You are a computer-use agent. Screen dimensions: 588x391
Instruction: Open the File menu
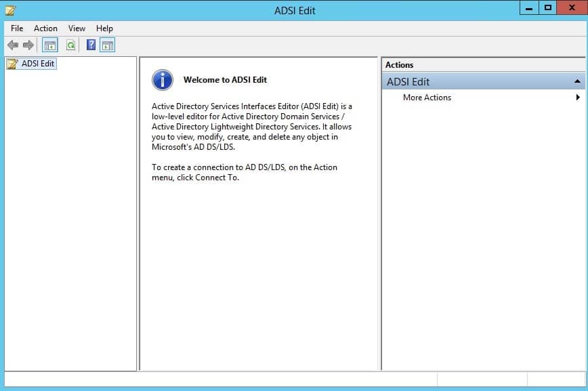17,28
